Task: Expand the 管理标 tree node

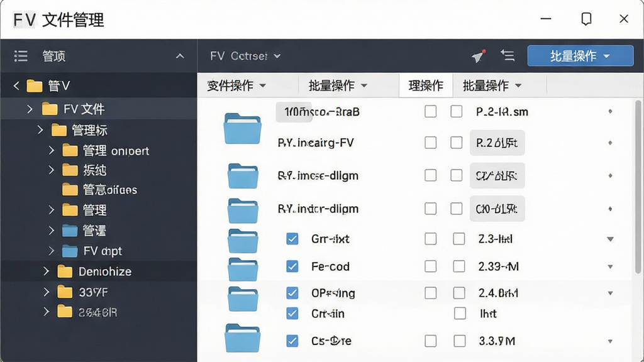Action: pyautogui.click(x=40, y=130)
